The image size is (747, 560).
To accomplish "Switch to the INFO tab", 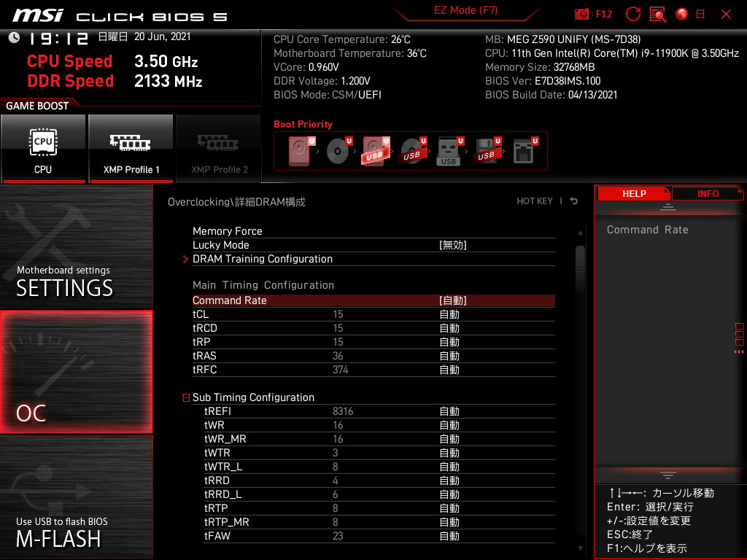I will (708, 194).
